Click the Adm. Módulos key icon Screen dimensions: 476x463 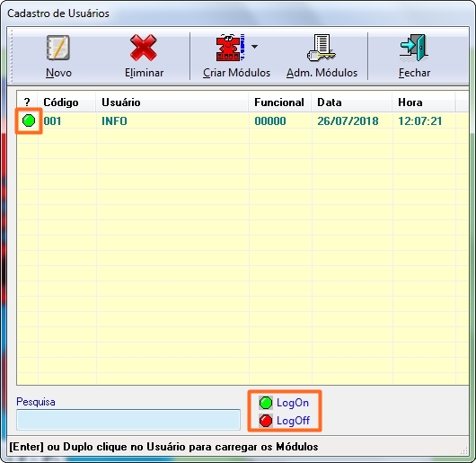322,48
